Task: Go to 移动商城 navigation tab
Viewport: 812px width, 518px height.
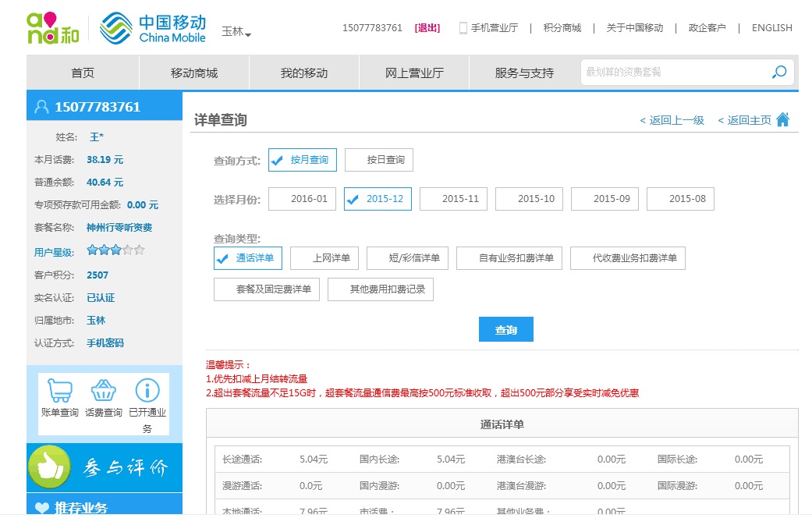Action: click(194, 73)
